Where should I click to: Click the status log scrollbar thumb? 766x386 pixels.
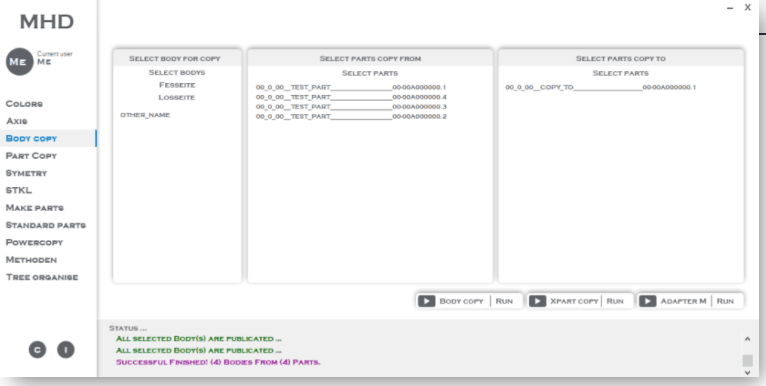click(x=747, y=361)
